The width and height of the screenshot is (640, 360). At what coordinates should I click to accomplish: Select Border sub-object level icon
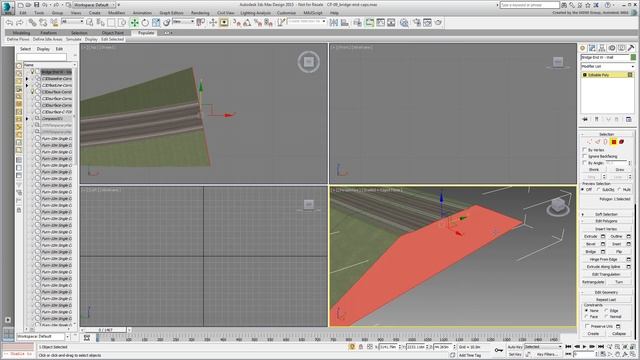click(x=605, y=142)
